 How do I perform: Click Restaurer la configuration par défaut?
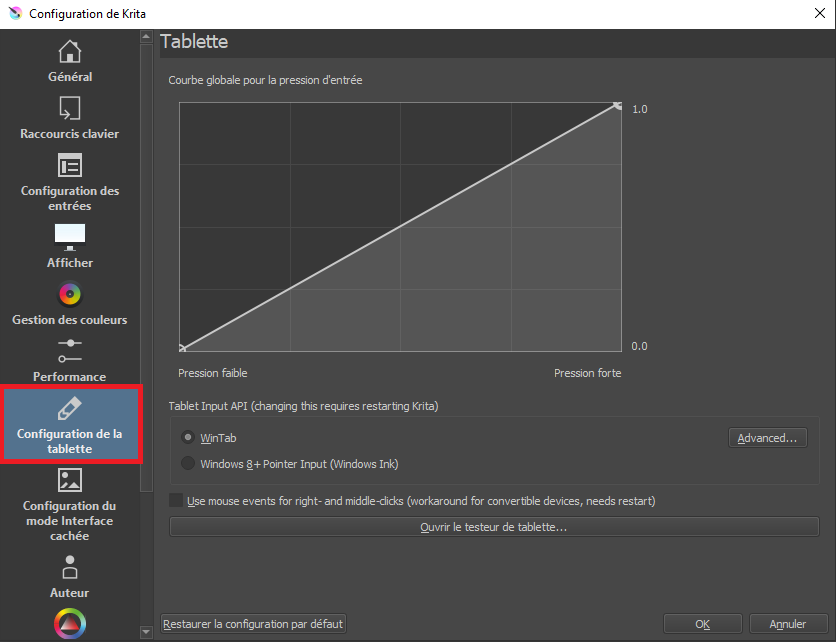pyautogui.click(x=253, y=624)
